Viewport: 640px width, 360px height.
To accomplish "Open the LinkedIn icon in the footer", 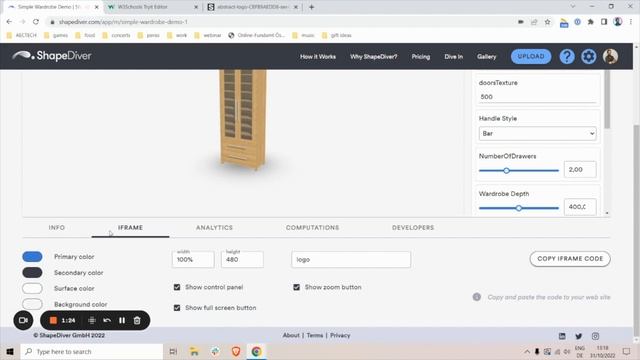I will [x=562, y=336].
